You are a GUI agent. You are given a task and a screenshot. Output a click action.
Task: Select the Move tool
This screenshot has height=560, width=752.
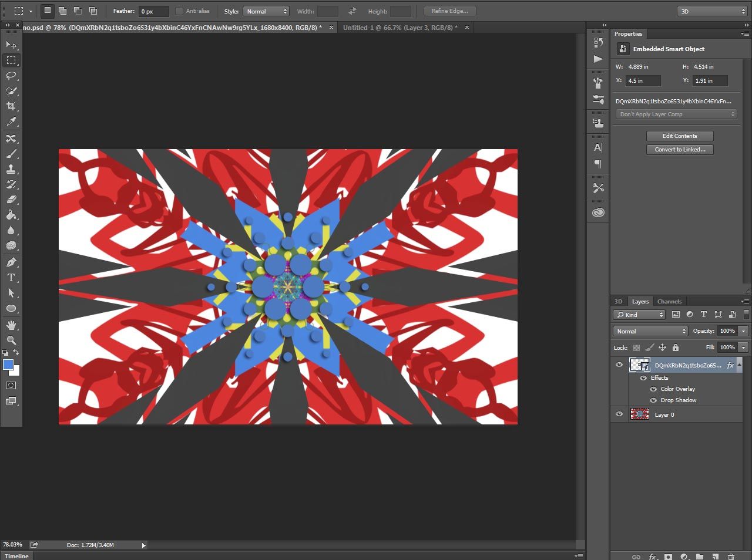click(11, 45)
